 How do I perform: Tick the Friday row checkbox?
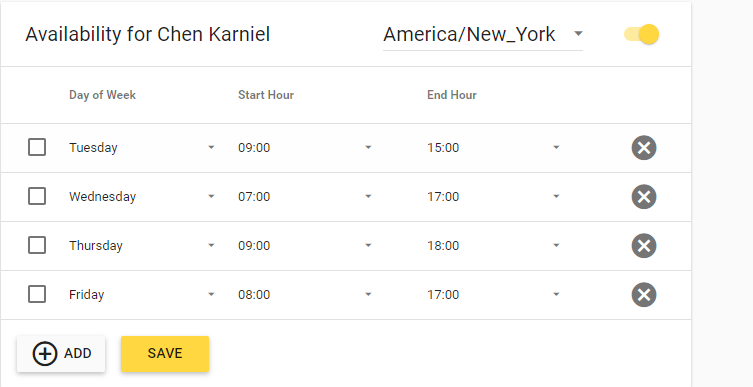37,294
